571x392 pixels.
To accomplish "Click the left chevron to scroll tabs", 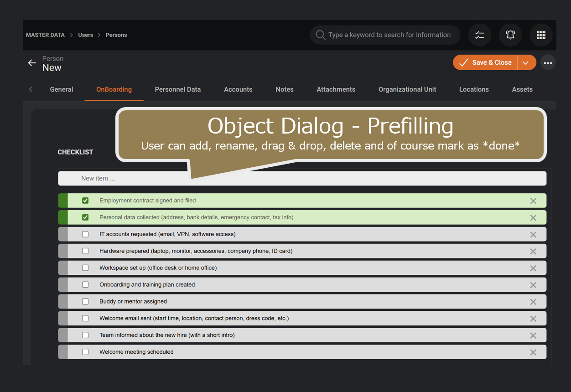I will [x=31, y=89].
